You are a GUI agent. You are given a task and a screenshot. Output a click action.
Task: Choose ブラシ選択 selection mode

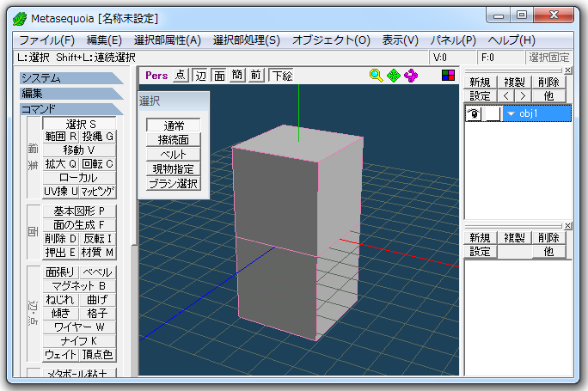(174, 184)
